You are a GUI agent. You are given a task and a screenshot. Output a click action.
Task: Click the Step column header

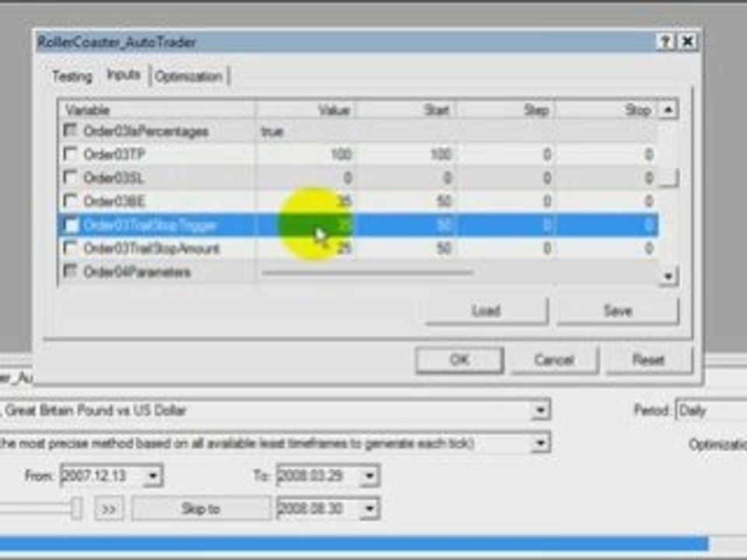(x=505, y=110)
